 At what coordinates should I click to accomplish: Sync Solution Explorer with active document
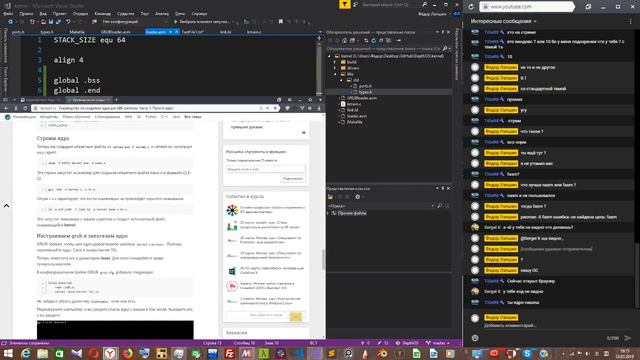(x=366, y=40)
